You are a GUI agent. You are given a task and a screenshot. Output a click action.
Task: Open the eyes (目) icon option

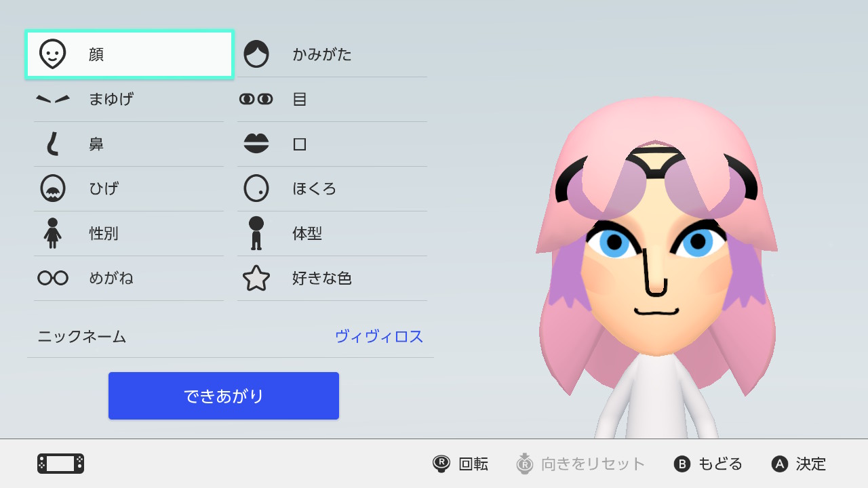tap(256, 99)
